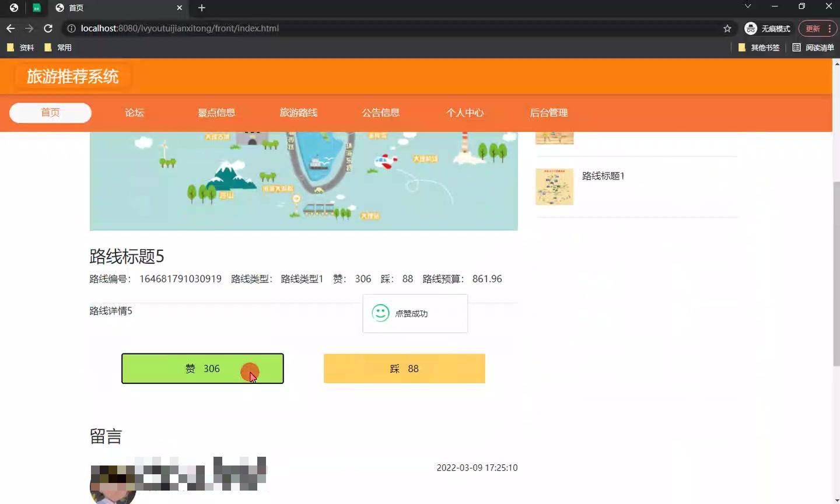Go back to the previous page

point(10,28)
